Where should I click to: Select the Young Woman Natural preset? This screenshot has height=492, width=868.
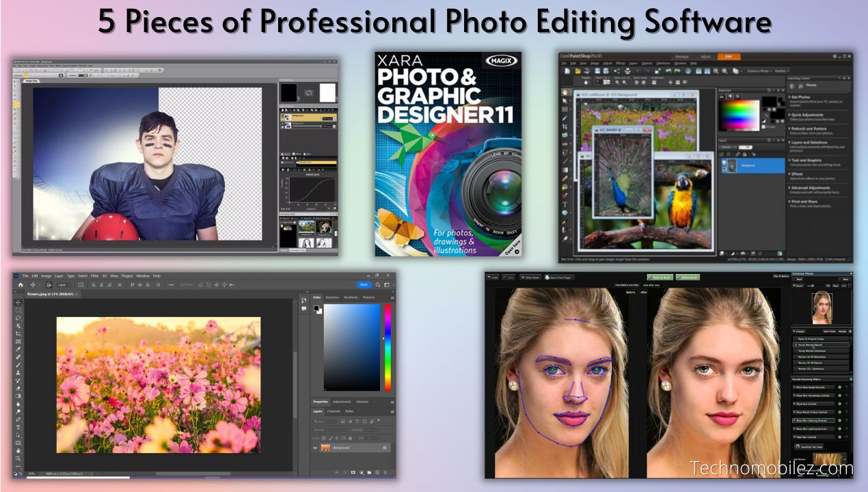click(822, 345)
